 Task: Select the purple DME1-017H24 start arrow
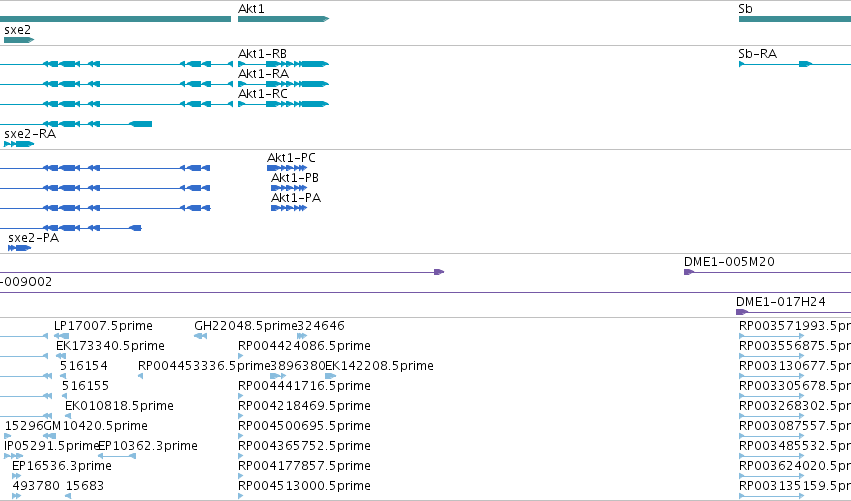[x=742, y=312]
